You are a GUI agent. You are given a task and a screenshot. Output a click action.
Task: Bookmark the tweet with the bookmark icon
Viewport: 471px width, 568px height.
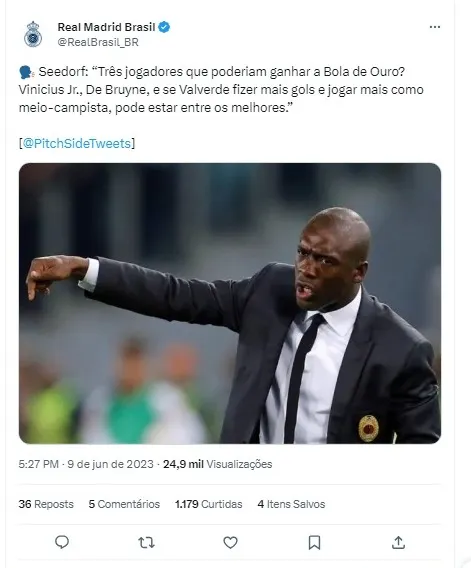pos(314,542)
